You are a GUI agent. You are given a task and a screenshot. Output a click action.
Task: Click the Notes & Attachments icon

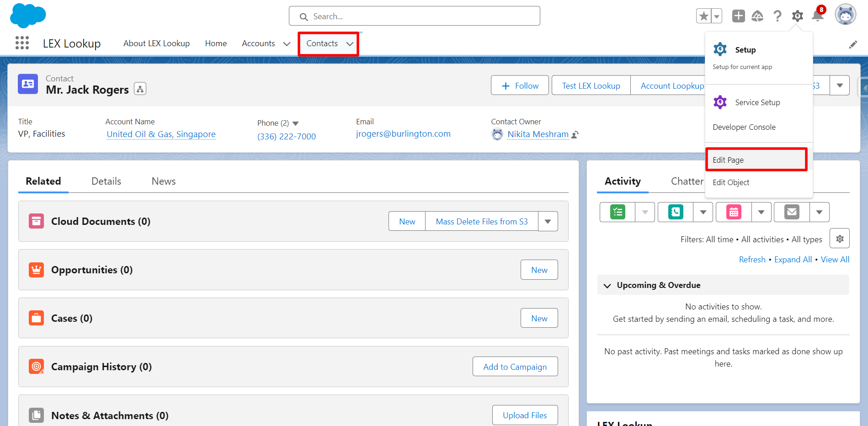(x=36, y=415)
